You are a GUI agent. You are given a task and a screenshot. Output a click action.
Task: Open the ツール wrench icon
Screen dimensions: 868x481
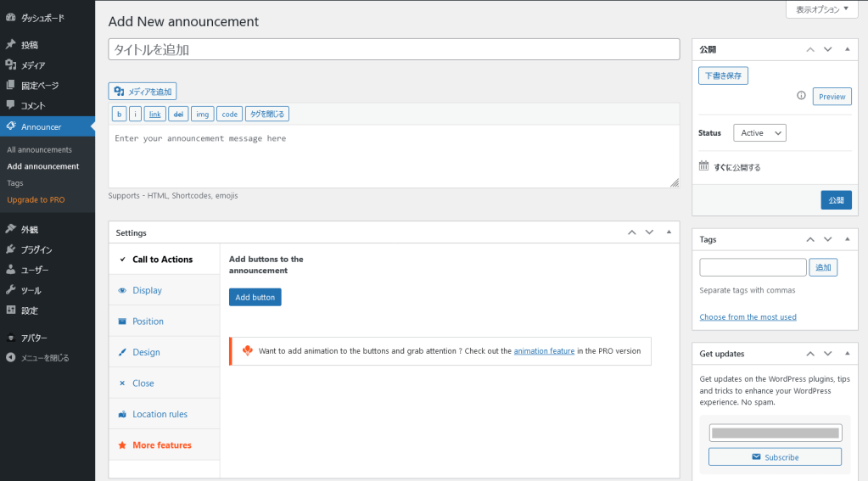10,290
